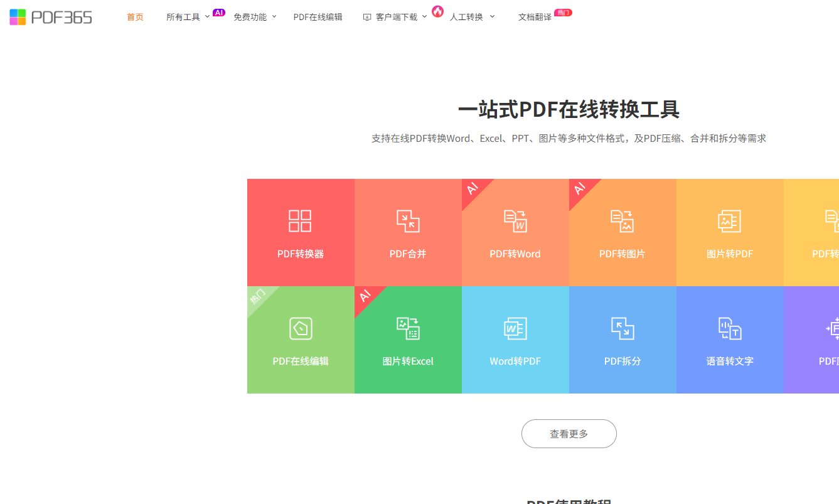Click the partially visible purple tile
This screenshot has height=504, width=839.
(x=815, y=340)
